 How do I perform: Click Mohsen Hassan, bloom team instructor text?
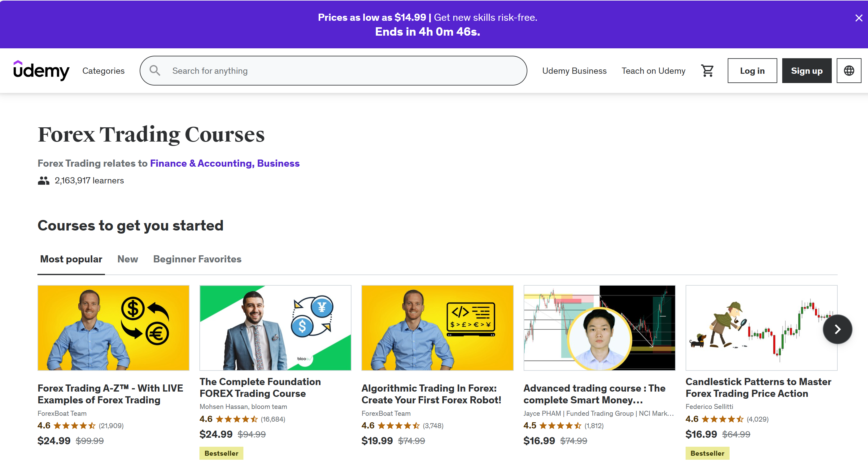pyautogui.click(x=243, y=406)
